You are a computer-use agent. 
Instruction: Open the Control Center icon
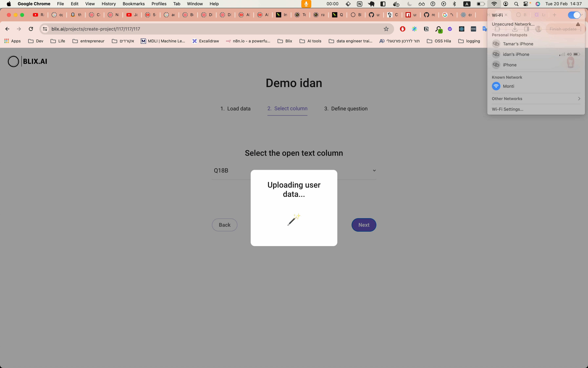coord(526,4)
